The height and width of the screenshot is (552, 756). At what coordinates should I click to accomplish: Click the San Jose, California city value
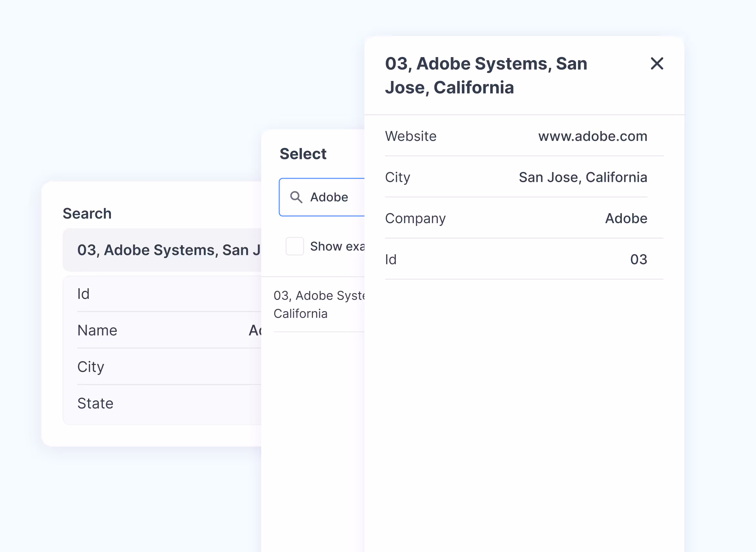click(x=582, y=177)
